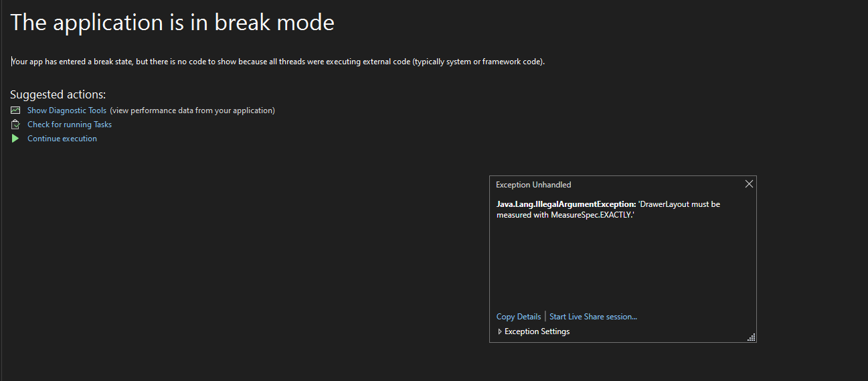Image resolution: width=868 pixels, height=381 pixels.
Task: Click the break state description paragraph
Action: tap(278, 62)
